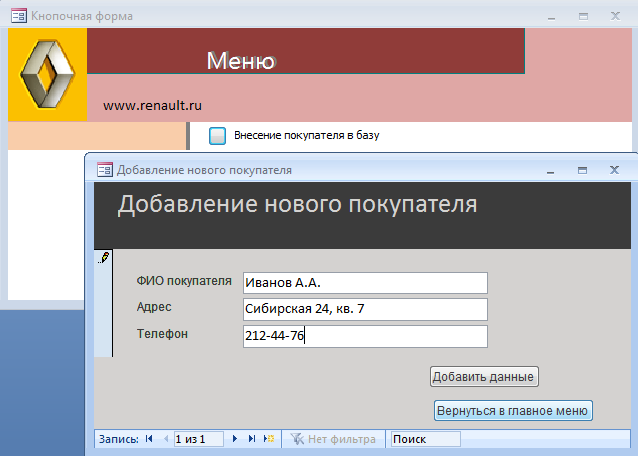Close the Кнопочная форма window
This screenshot has height=456, width=638.
[x=615, y=16]
